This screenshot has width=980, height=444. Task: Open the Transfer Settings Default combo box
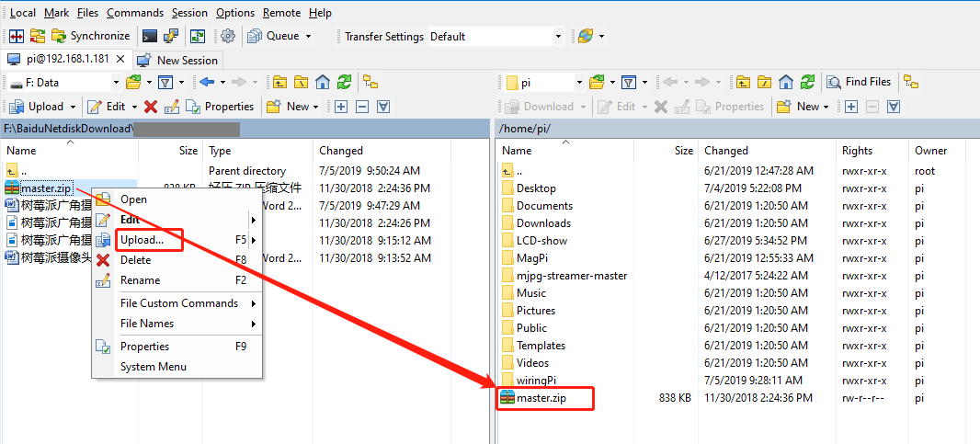click(496, 36)
